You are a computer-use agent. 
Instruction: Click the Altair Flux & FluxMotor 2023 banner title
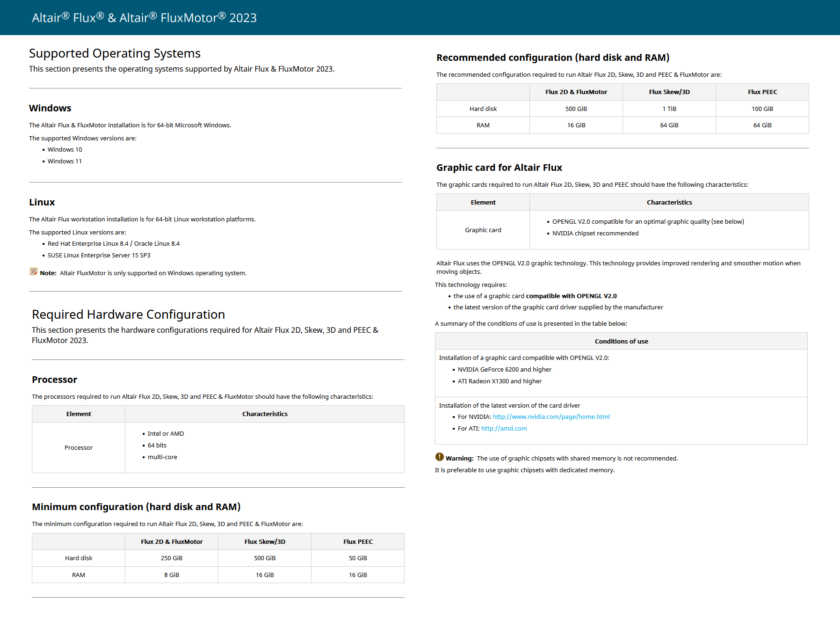click(x=144, y=18)
